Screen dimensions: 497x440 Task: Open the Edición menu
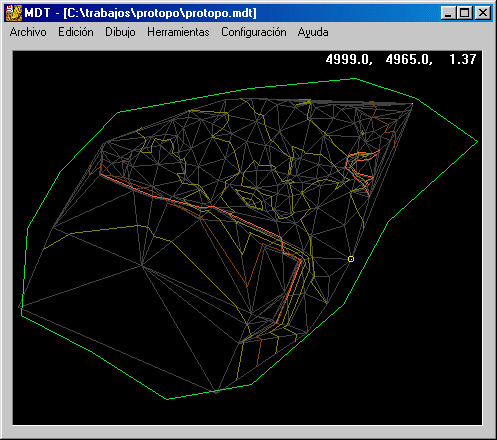tap(76, 32)
